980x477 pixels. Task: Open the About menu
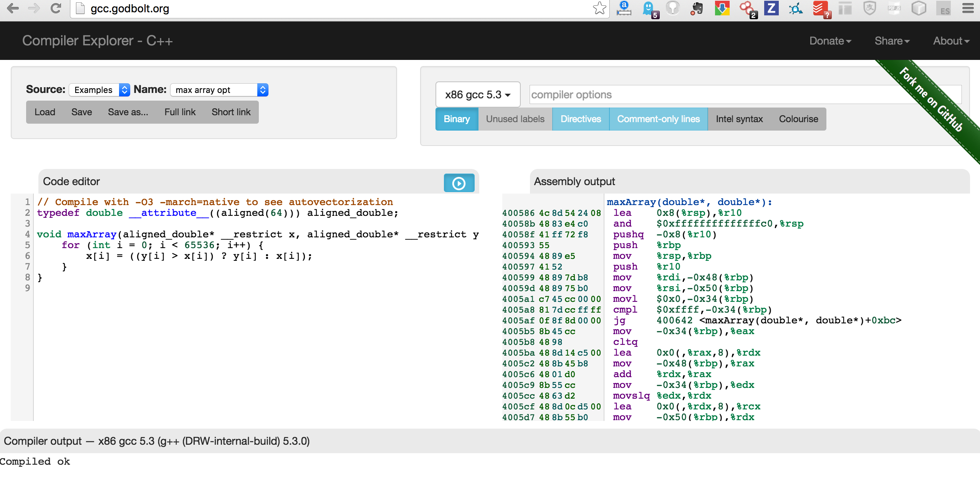(951, 41)
